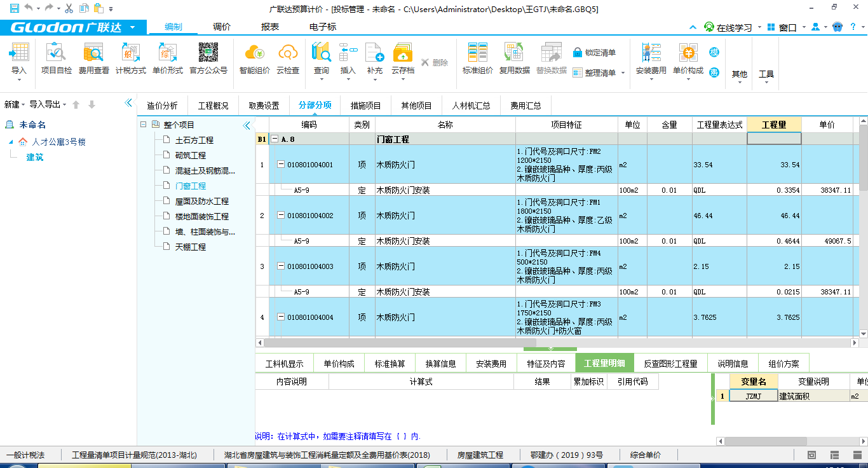
Task: Open the 新建 dropdown menu
Action: pyautogui.click(x=15, y=104)
